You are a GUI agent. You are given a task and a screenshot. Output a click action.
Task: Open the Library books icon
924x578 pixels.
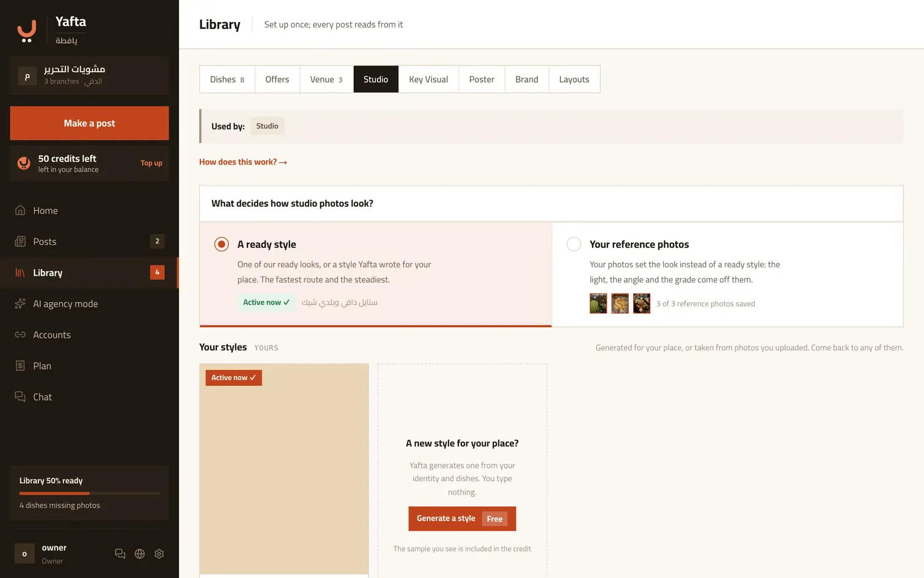tap(20, 273)
